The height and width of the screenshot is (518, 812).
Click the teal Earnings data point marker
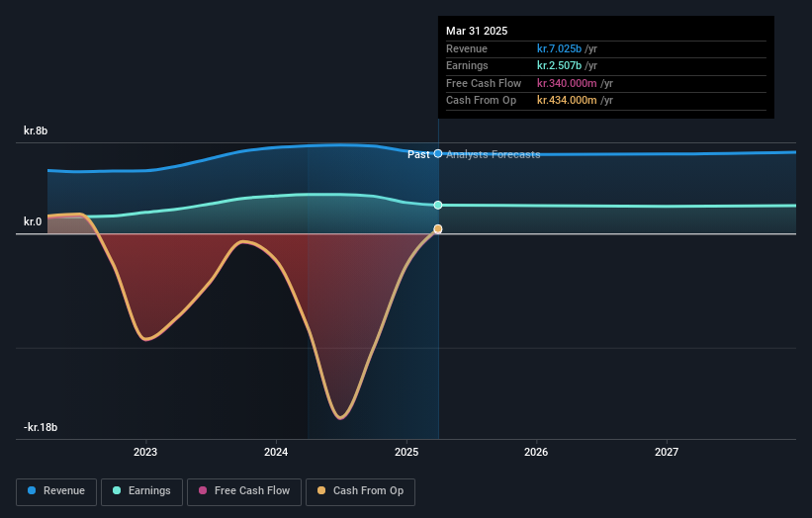(x=438, y=205)
